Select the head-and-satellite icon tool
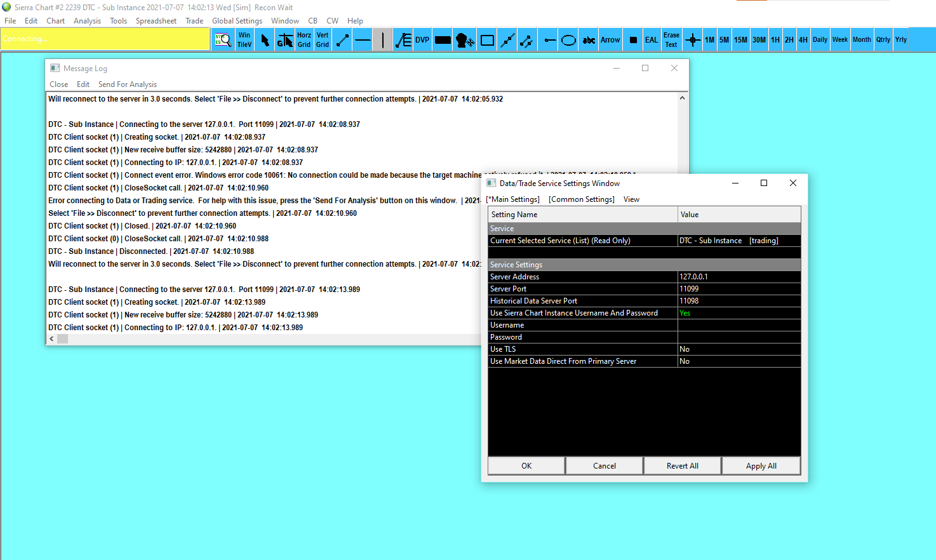The height and width of the screenshot is (560, 936). (x=465, y=40)
